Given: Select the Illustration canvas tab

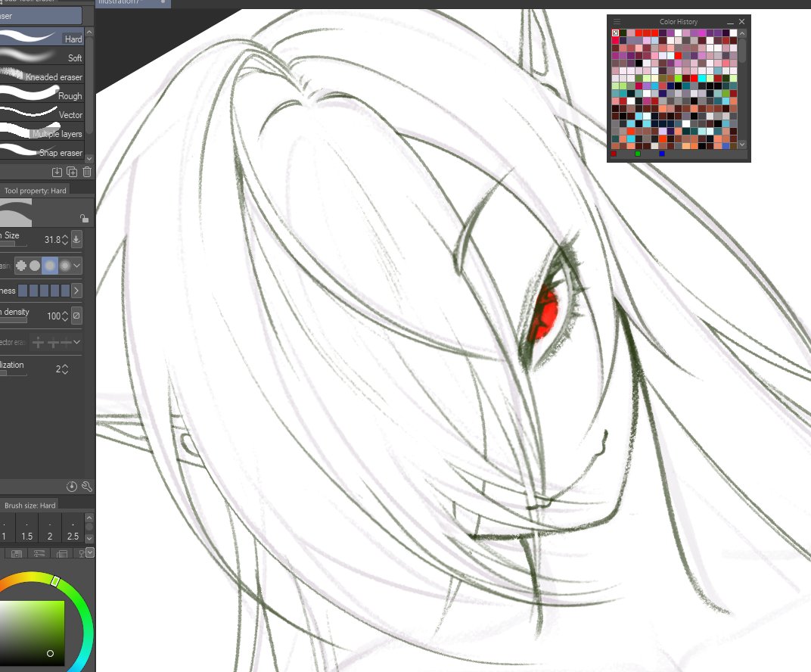Looking at the screenshot, I should (x=133, y=2).
